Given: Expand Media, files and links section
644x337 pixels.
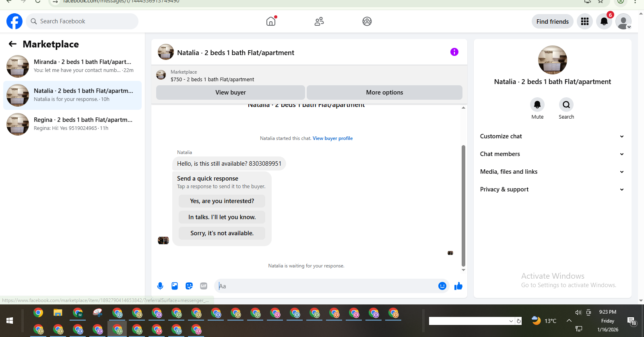Looking at the screenshot, I should coord(552,172).
